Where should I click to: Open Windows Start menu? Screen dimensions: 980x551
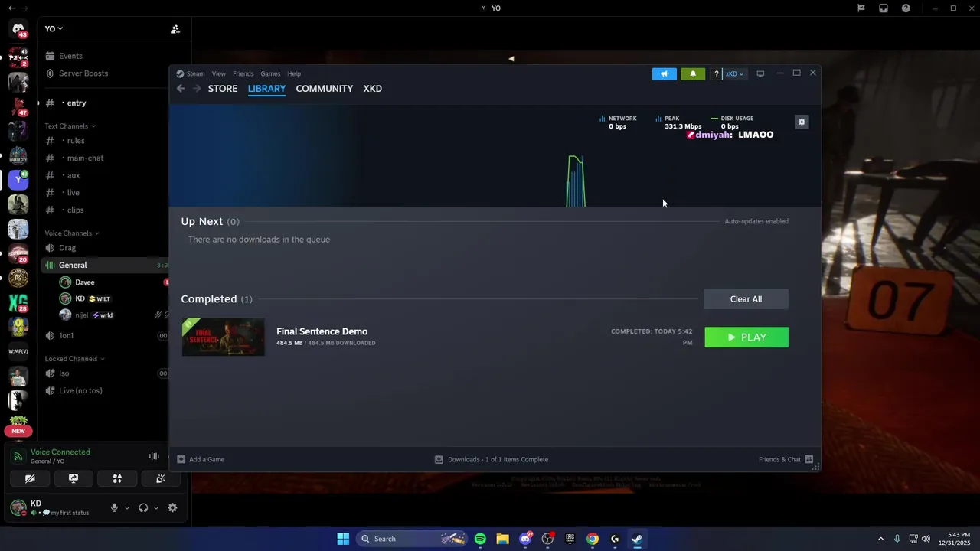tap(343, 539)
